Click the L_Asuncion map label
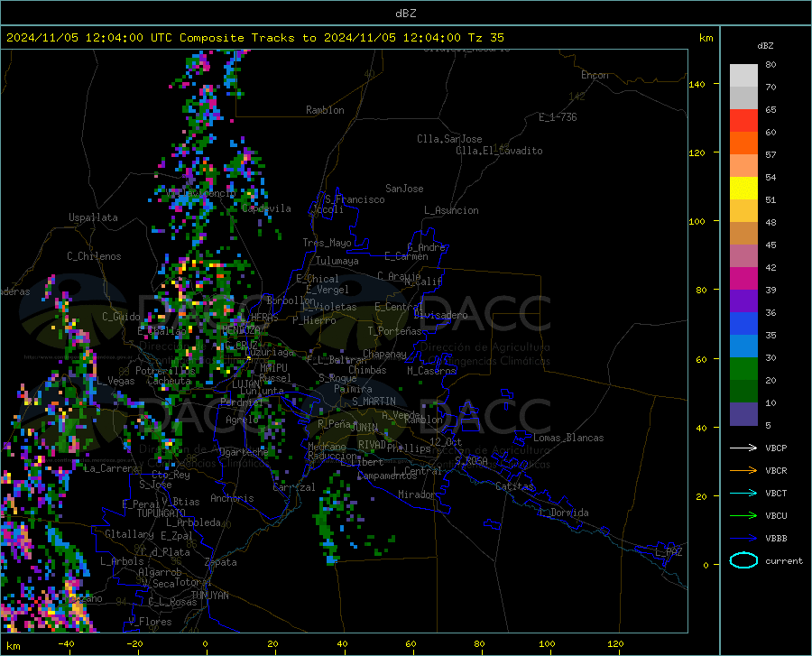 (451, 210)
